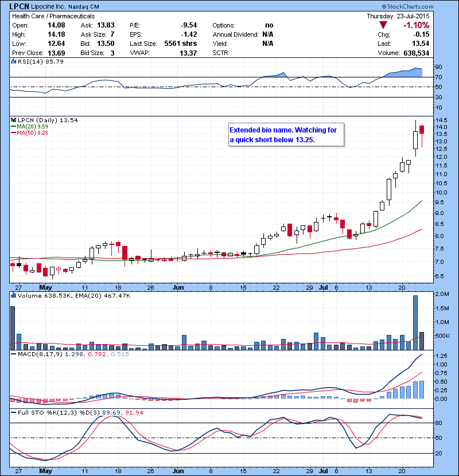Click the Ask price 13.83
Viewport: 459px width, 476px height.
coord(106,25)
